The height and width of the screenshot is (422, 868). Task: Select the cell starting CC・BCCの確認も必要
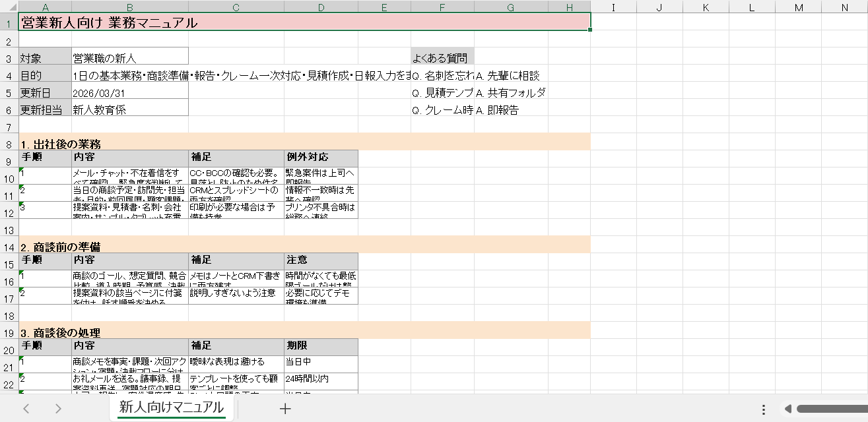[x=236, y=176]
